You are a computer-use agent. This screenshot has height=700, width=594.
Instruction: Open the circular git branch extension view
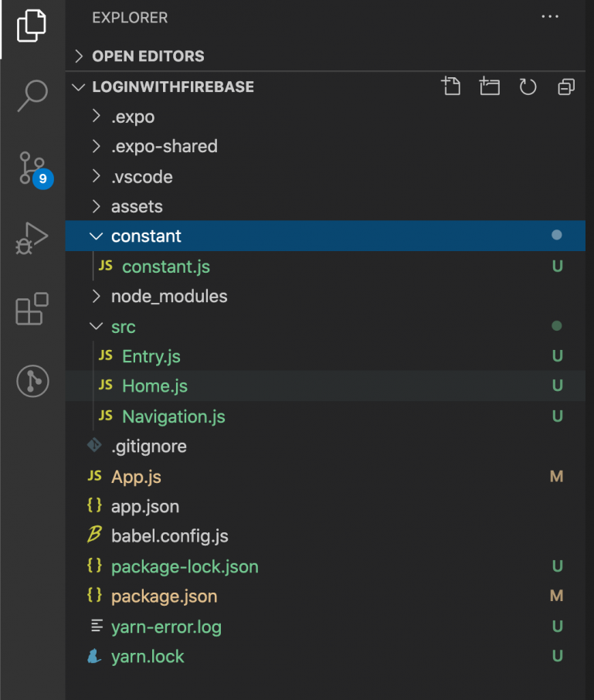(32, 380)
